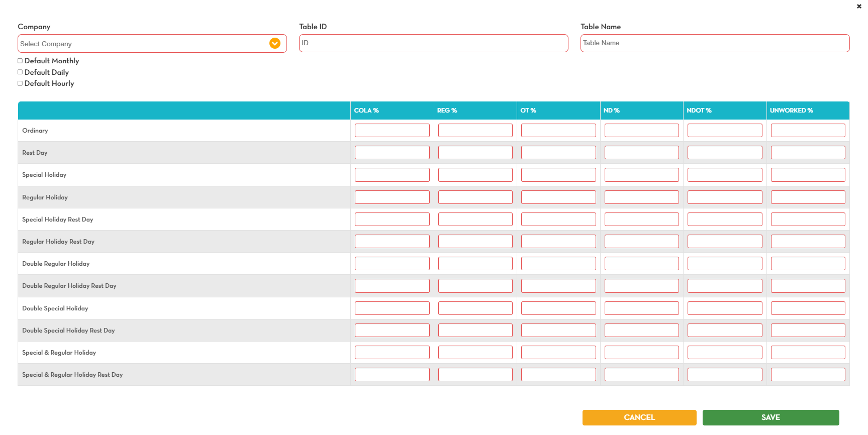
Task: Select Double Special Holiday ND % field
Action: (642, 308)
